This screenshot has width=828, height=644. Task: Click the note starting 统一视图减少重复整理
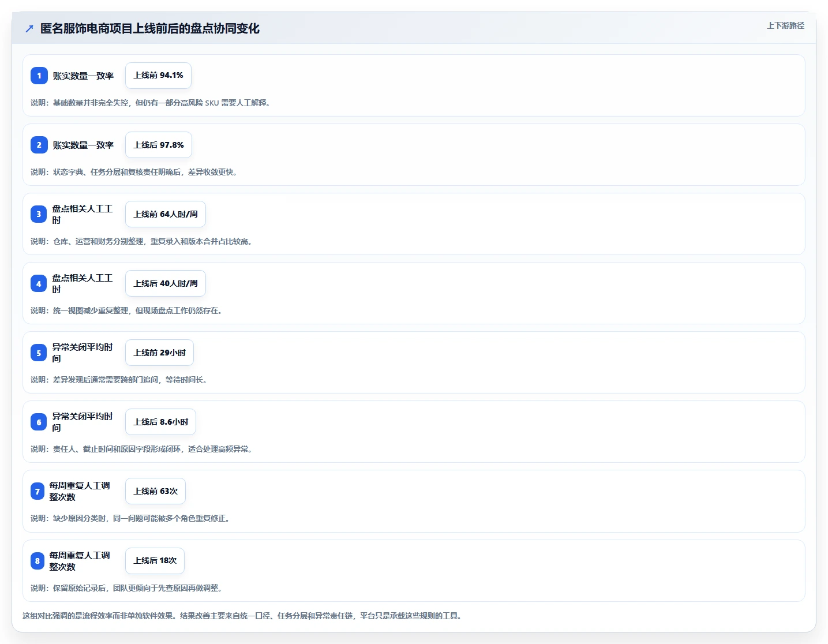pos(126,310)
